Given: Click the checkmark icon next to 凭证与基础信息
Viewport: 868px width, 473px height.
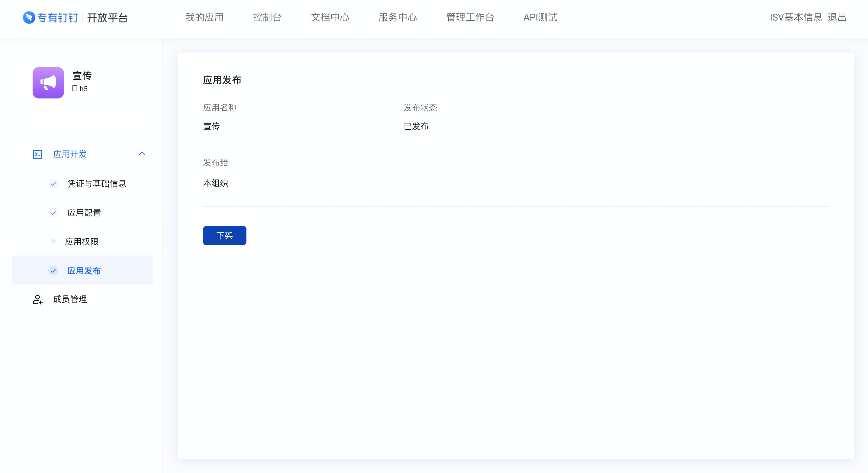Looking at the screenshot, I should tap(53, 184).
